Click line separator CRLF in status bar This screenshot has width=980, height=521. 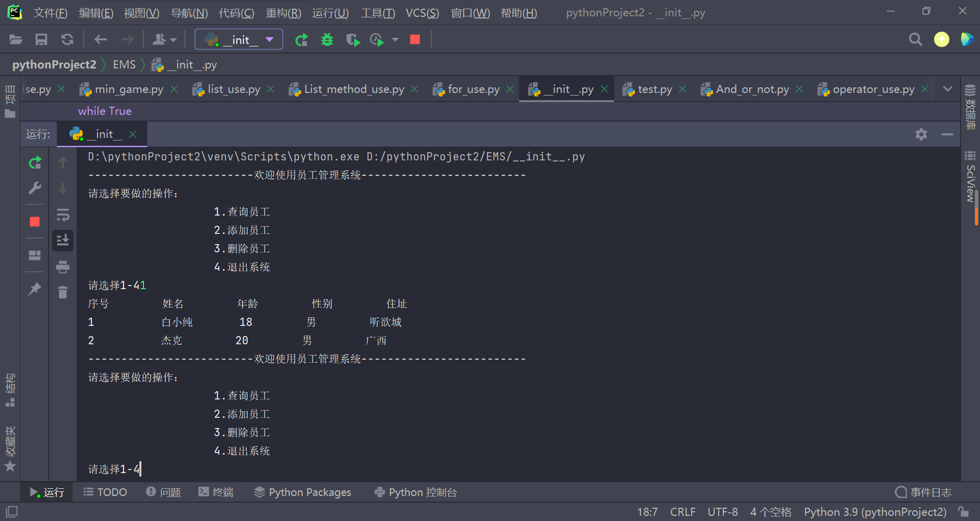[x=682, y=512]
